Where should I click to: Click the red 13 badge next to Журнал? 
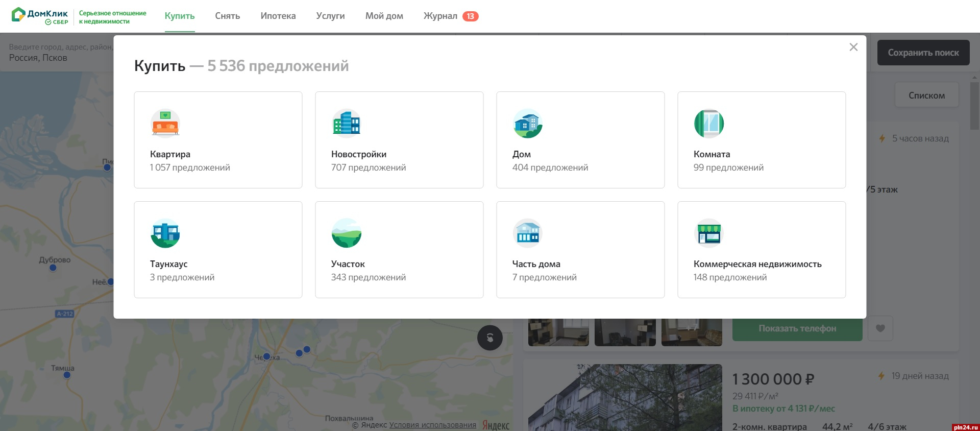point(471,16)
